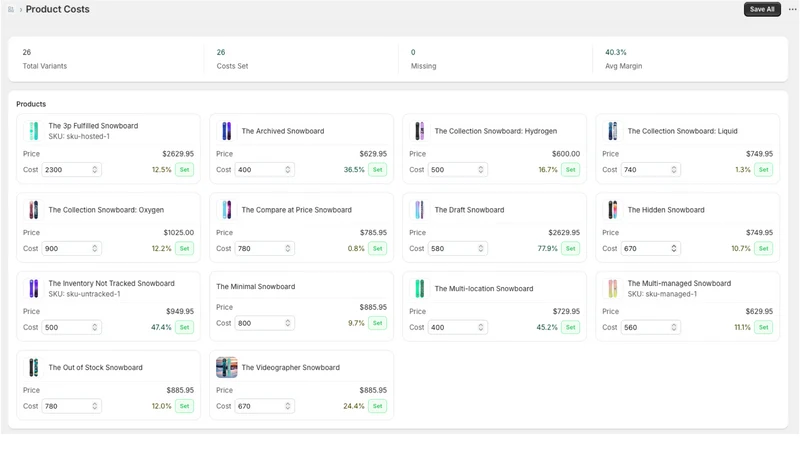Click Set on The Videographer Snowboard
The width and height of the screenshot is (800, 450).
pyautogui.click(x=377, y=406)
